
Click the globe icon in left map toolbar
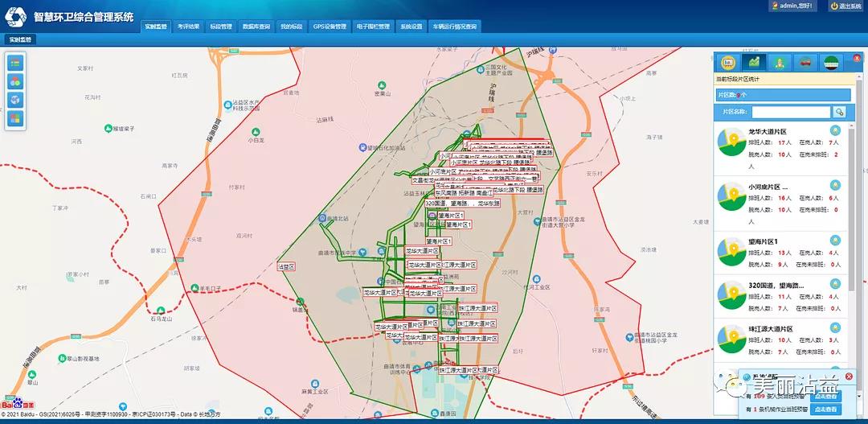[15, 100]
